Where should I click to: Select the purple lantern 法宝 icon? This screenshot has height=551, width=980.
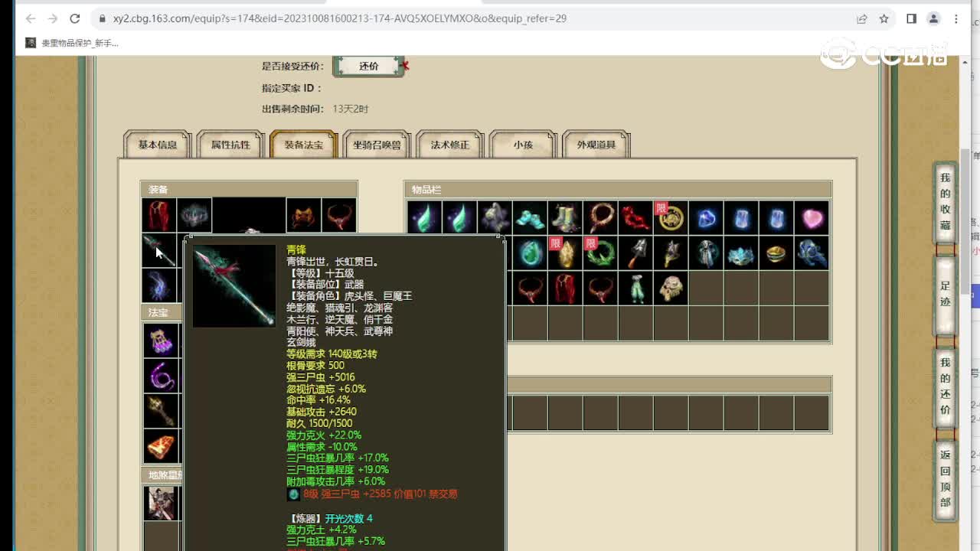click(x=161, y=340)
